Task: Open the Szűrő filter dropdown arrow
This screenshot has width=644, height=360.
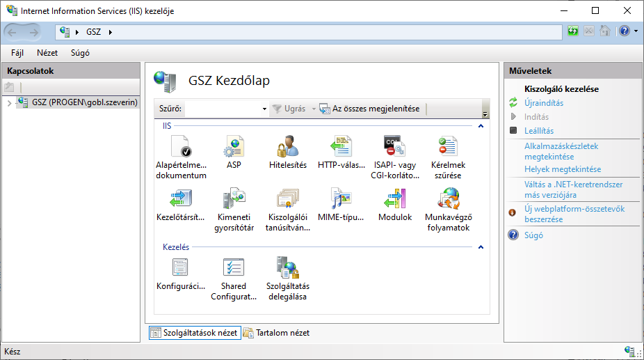Action: (264, 109)
